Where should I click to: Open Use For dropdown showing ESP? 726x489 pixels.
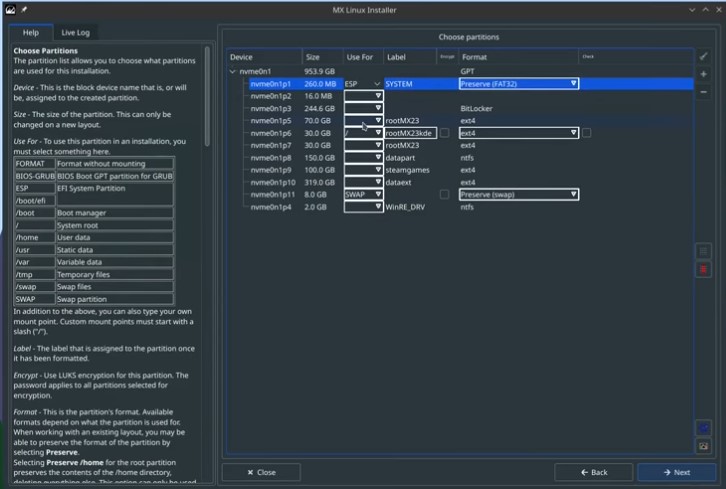363,84
